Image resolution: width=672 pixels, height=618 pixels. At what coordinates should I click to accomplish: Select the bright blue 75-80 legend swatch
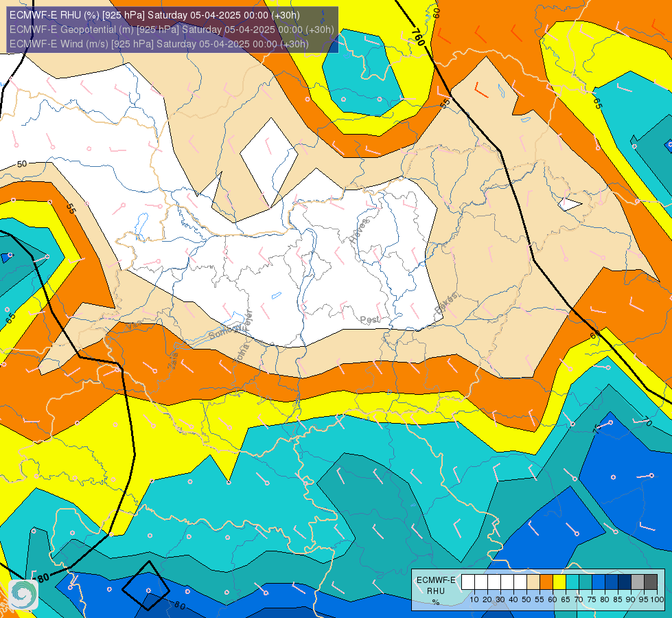(599, 582)
